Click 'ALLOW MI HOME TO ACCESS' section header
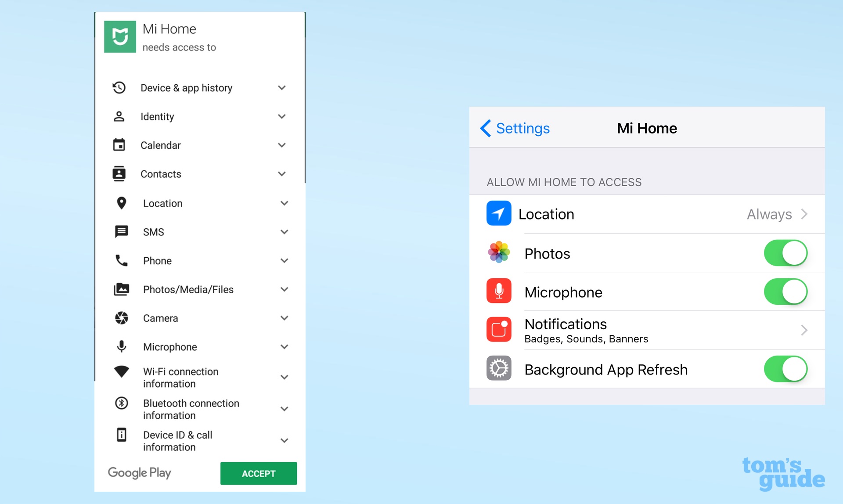Image resolution: width=843 pixels, height=504 pixels. [x=564, y=182]
